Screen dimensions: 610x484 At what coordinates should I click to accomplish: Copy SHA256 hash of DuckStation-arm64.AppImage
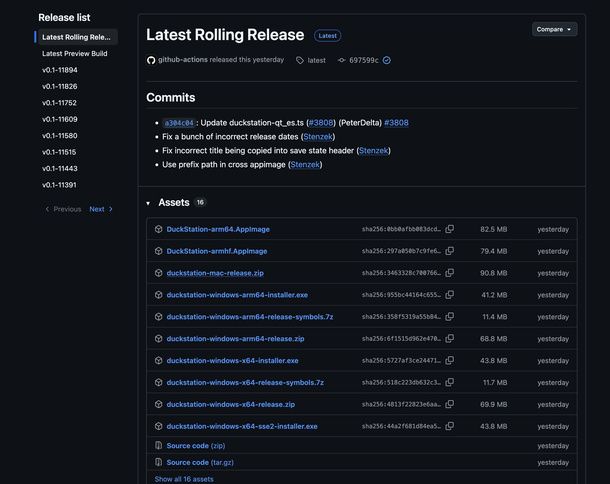pyautogui.click(x=449, y=229)
